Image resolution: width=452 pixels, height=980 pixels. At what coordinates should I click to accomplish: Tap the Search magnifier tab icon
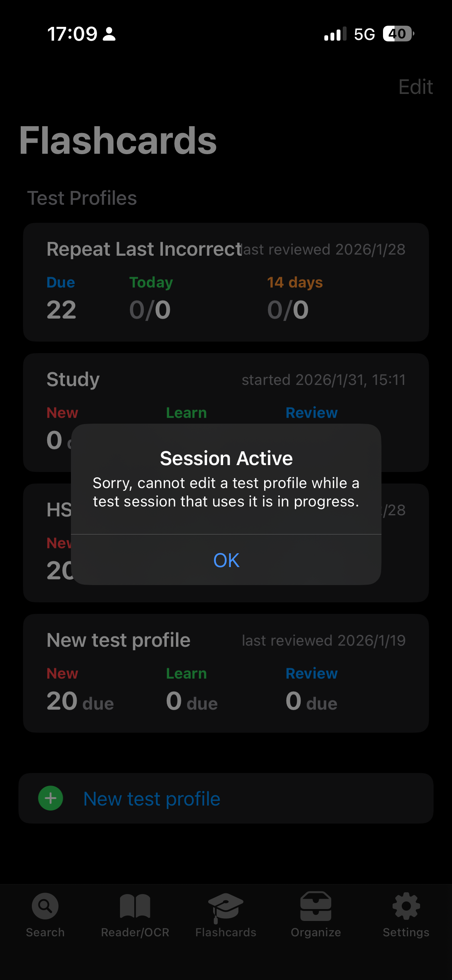[x=45, y=906]
